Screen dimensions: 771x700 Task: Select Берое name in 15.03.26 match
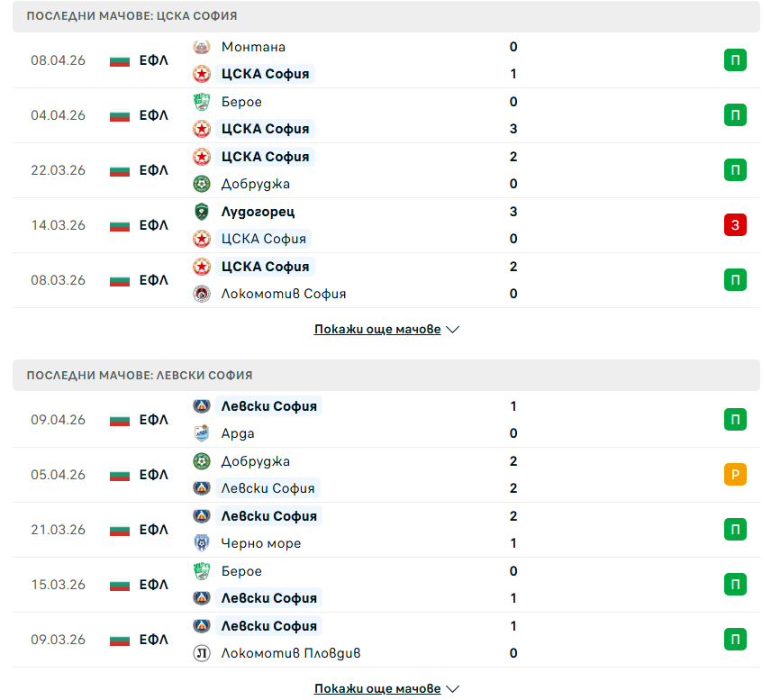click(x=241, y=571)
